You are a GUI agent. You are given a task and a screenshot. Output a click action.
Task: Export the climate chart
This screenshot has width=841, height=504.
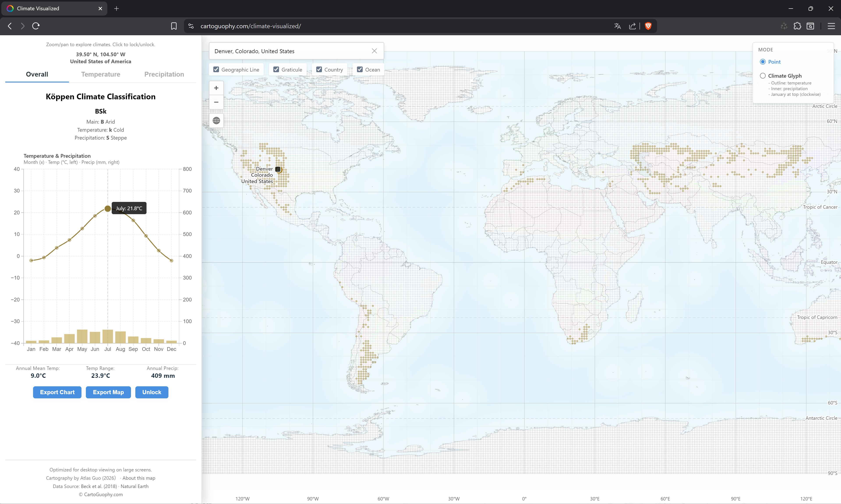pos(57,392)
